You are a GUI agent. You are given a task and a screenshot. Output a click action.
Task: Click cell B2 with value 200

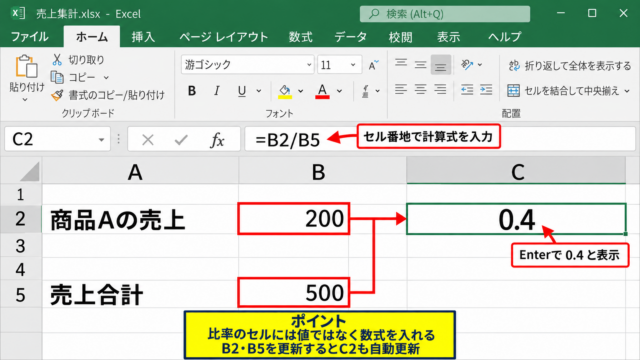293,219
